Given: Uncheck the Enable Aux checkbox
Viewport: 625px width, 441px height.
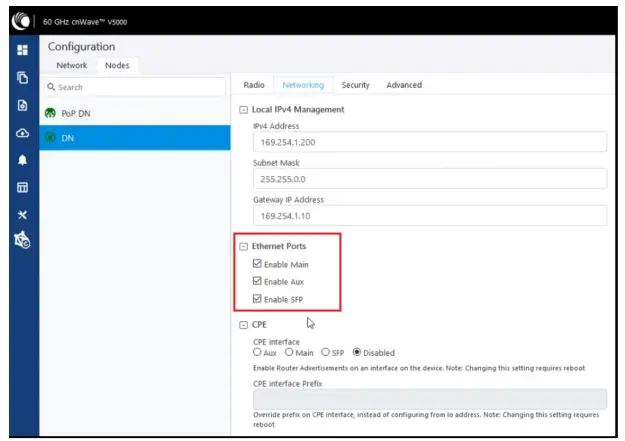Looking at the screenshot, I should pos(257,282).
